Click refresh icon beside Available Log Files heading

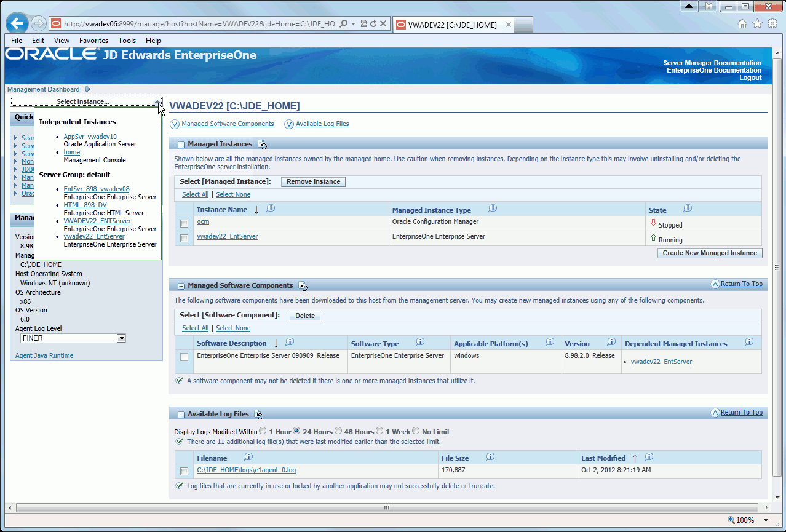point(259,415)
